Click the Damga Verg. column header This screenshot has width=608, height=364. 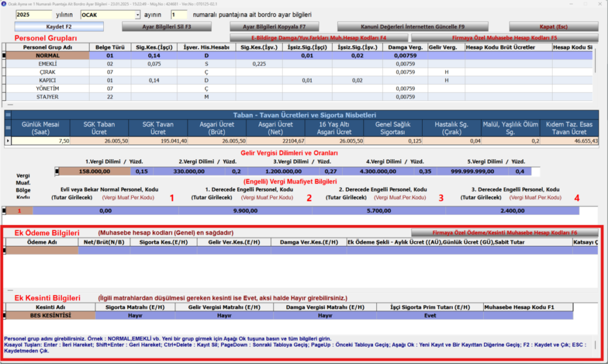pyautogui.click(x=405, y=48)
